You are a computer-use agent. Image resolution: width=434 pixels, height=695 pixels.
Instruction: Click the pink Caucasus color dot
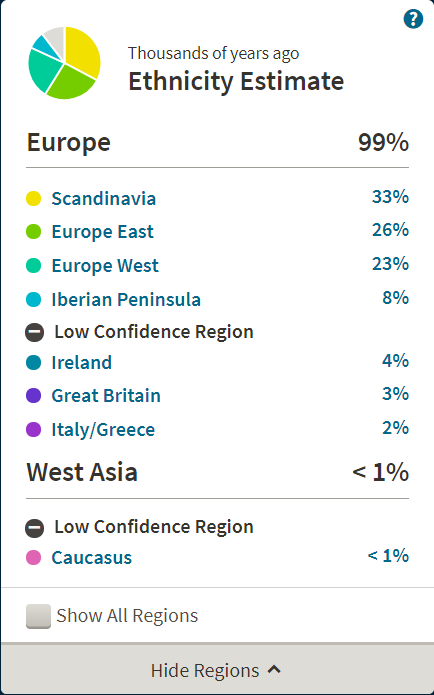pyautogui.click(x=34, y=558)
